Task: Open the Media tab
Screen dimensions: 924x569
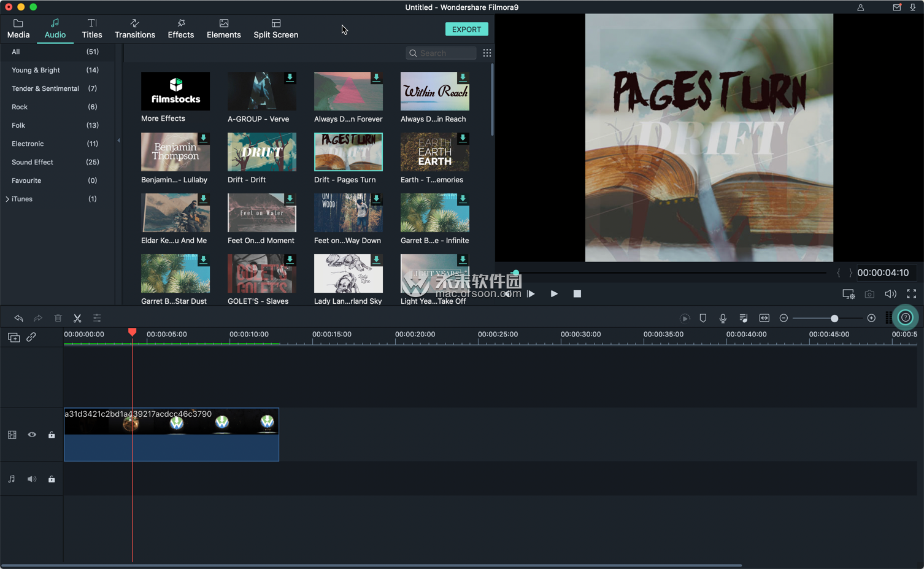Action: tap(18, 29)
